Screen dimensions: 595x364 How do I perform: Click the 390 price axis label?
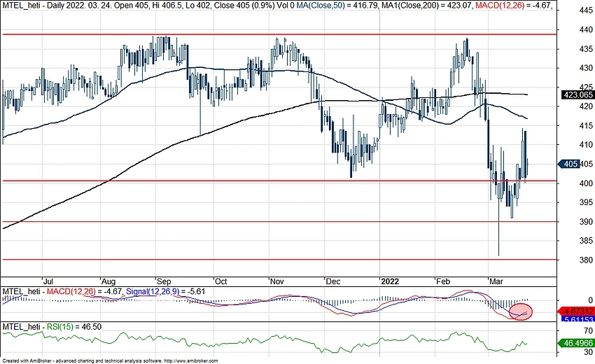(587, 222)
